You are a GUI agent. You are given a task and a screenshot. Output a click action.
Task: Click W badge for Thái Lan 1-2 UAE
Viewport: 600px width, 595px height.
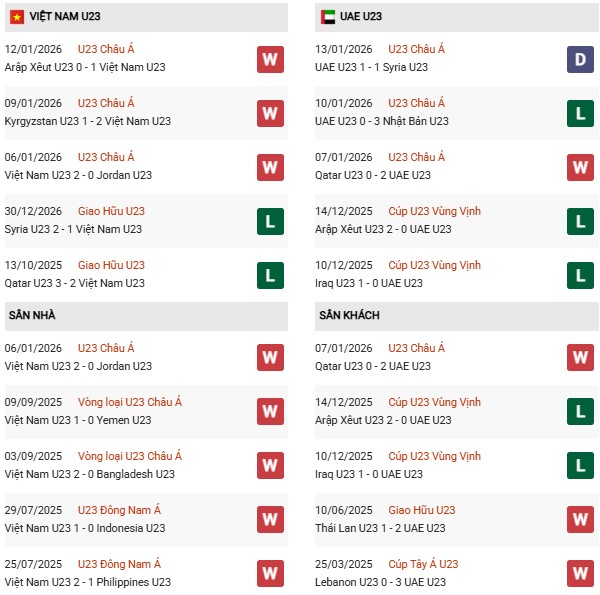[x=581, y=520]
